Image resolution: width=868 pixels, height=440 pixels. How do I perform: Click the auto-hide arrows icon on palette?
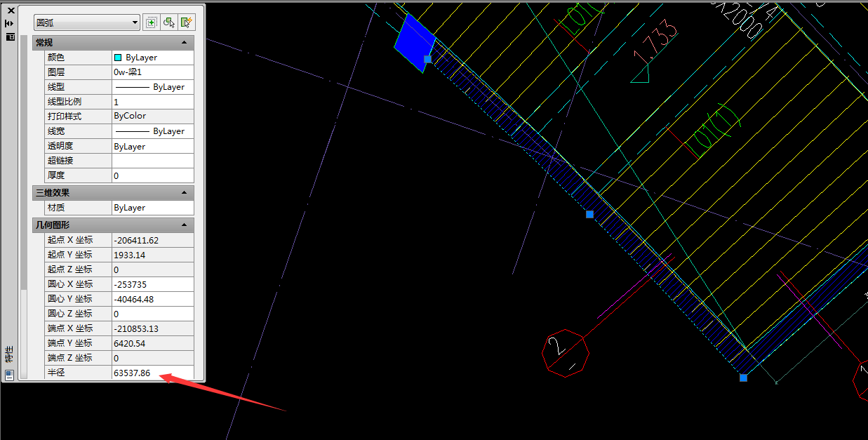pos(10,23)
